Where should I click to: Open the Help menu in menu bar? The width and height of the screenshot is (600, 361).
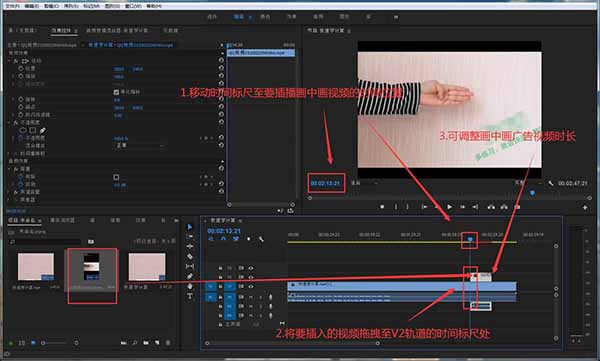coord(153,6)
